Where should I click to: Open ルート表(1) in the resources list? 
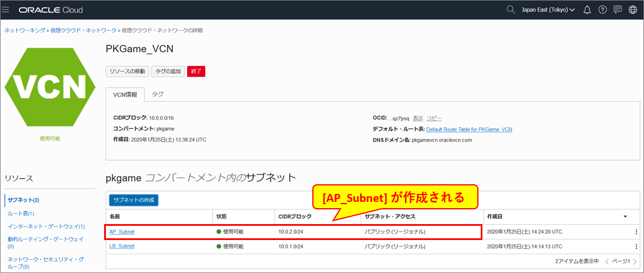(x=21, y=213)
